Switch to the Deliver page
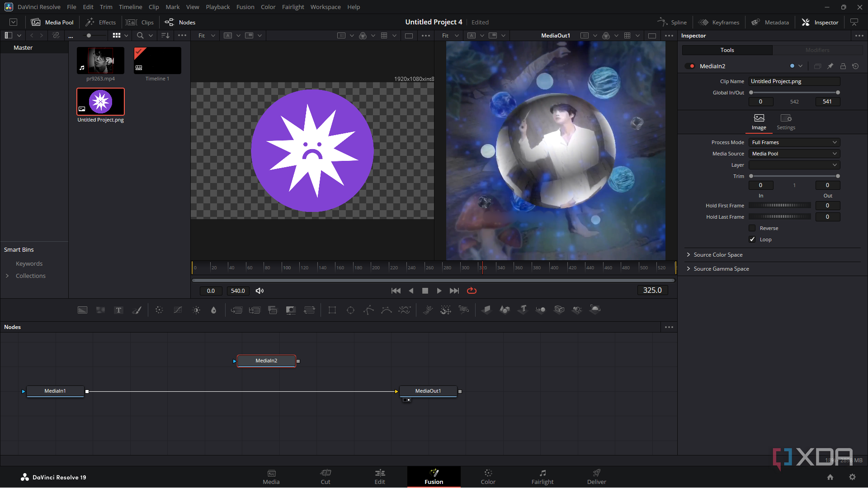This screenshot has height=488, width=868. pyautogui.click(x=597, y=477)
